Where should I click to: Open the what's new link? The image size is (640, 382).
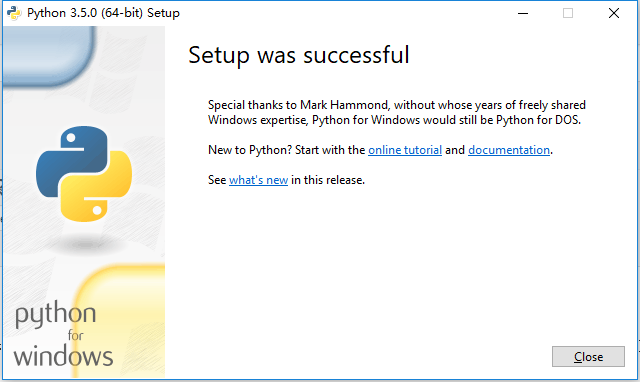[x=258, y=180]
